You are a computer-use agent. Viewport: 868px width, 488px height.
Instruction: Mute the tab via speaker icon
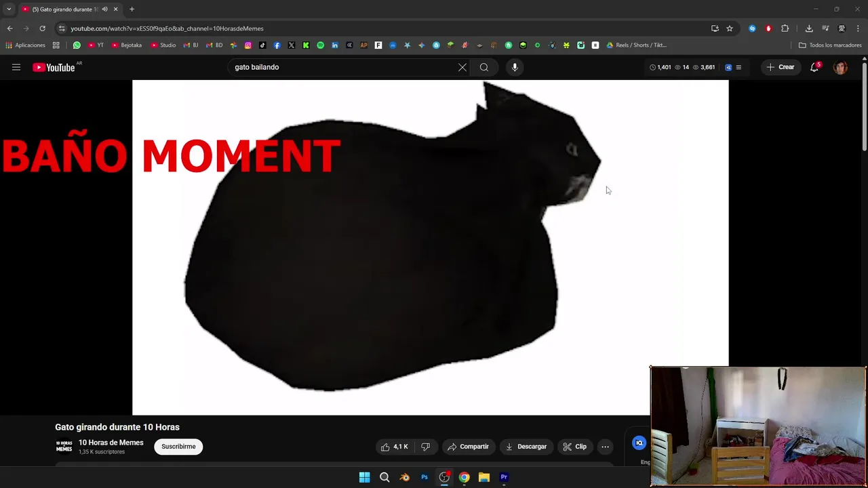click(104, 9)
